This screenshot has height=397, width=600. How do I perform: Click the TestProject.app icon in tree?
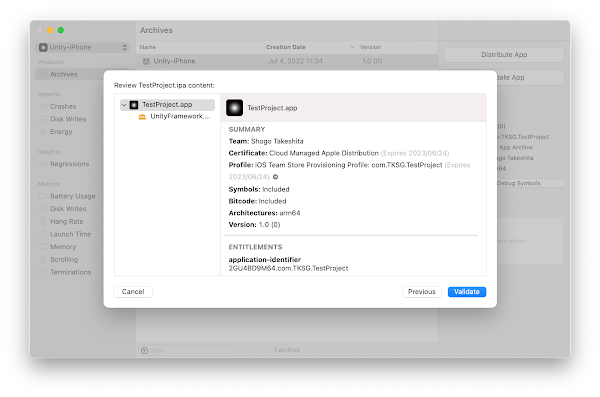[134, 105]
